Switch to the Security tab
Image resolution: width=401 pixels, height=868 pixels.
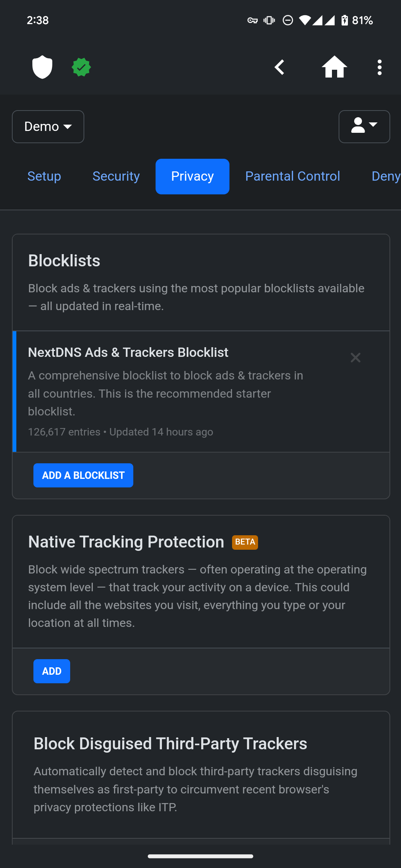116,176
